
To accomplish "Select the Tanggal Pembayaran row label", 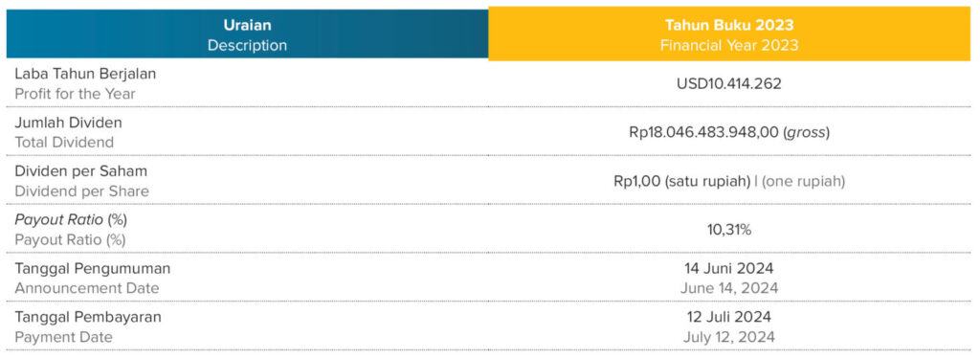I will point(88,317).
